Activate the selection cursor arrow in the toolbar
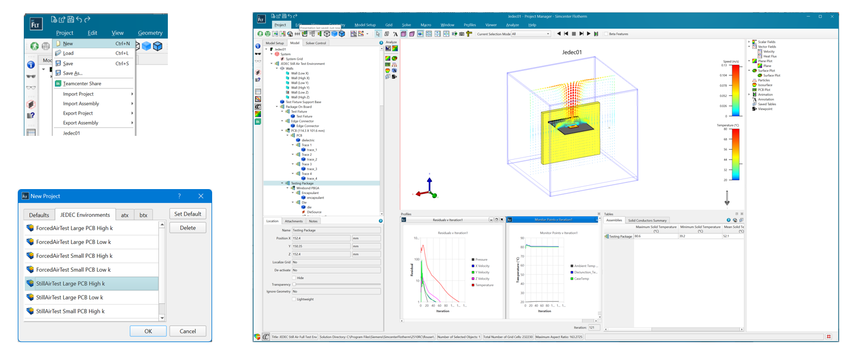868x356 pixels. coord(378,34)
